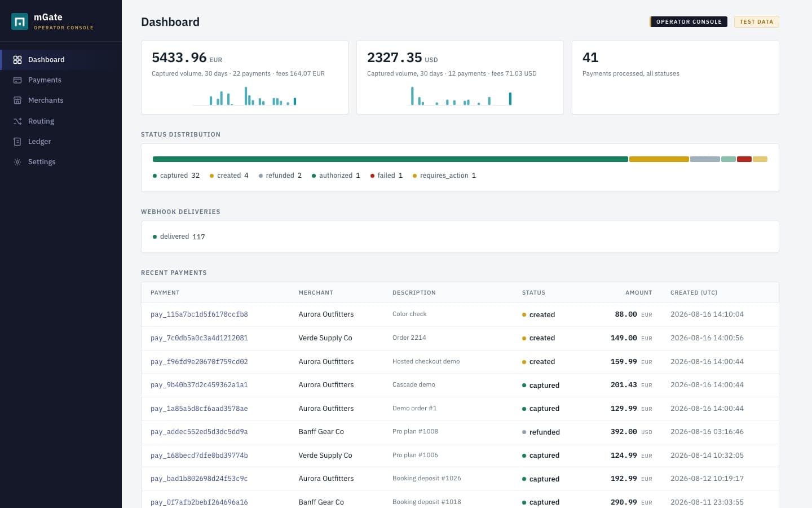Click the 2026-08-14 10:32:05 timestamp
The height and width of the screenshot is (508, 812).
click(x=707, y=456)
